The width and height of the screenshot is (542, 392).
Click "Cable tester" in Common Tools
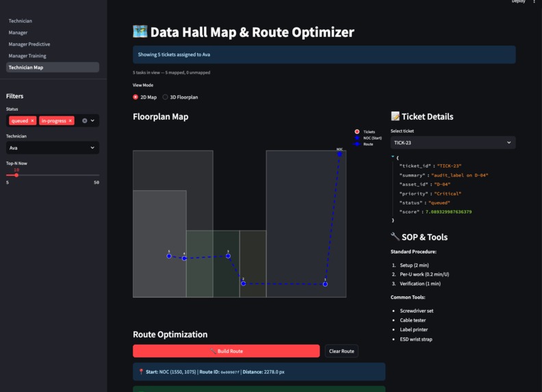(x=413, y=320)
